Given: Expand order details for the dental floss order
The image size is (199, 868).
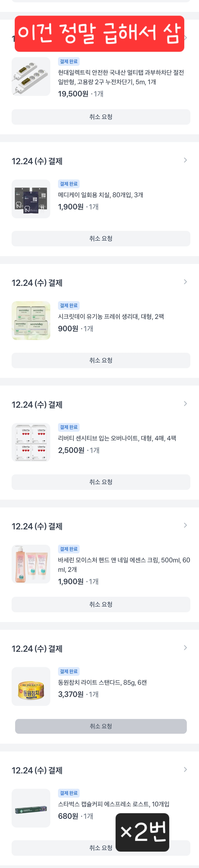Looking at the screenshot, I should 185,160.
